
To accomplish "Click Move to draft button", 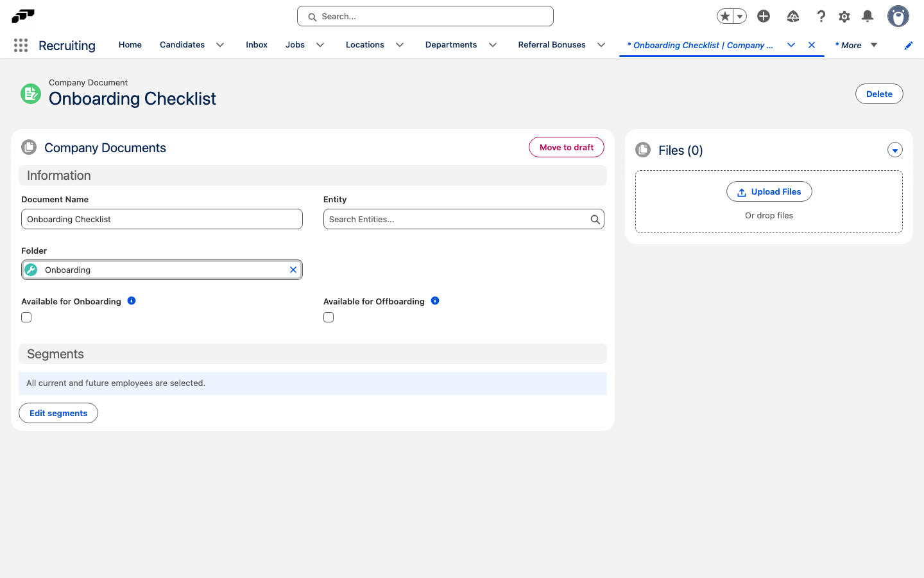I will click(x=567, y=147).
